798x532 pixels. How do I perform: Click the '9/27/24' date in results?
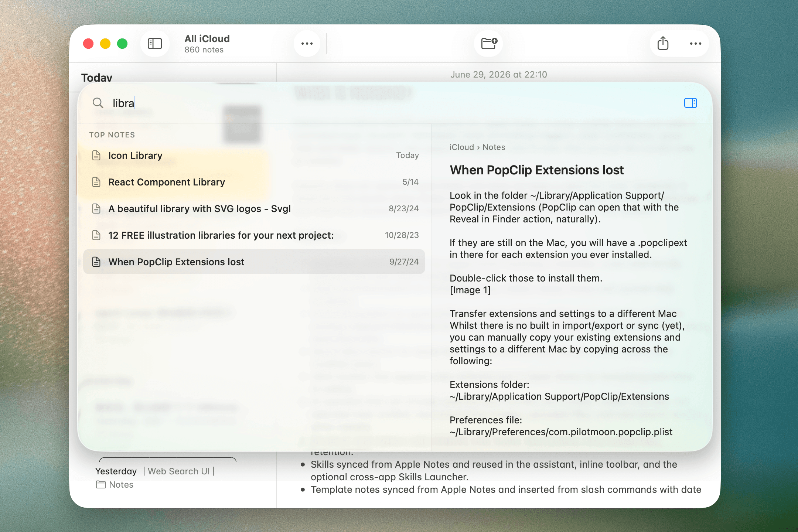pos(404,262)
